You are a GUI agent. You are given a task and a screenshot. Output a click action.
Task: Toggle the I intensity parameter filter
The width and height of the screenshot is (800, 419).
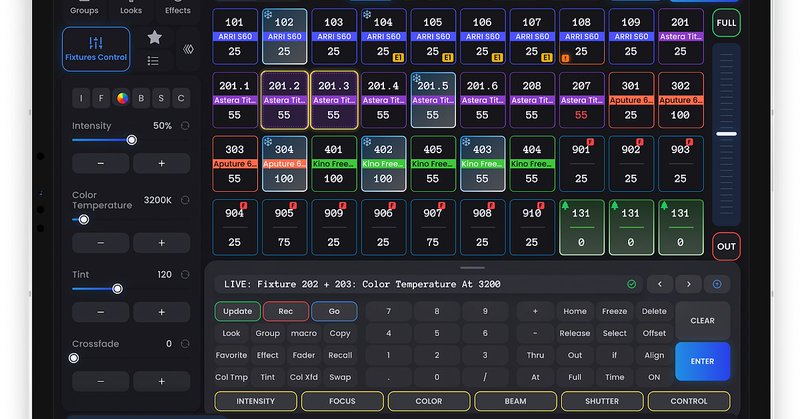81,98
